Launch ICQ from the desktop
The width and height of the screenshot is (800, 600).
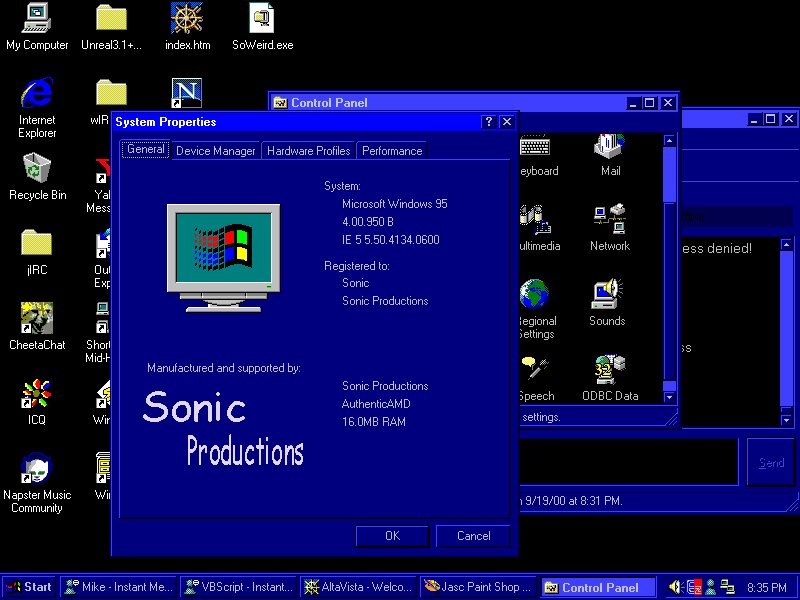click(x=37, y=394)
